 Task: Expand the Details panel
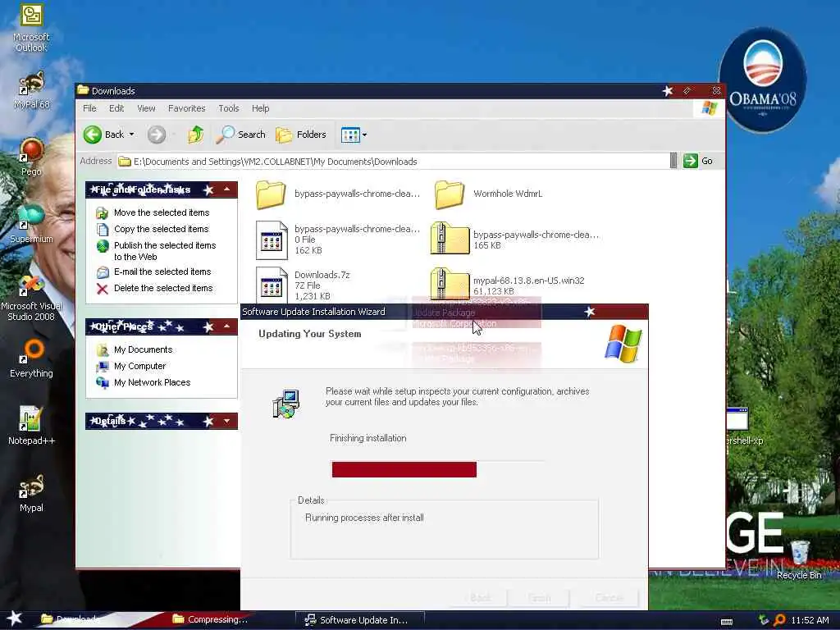tap(226, 421)
